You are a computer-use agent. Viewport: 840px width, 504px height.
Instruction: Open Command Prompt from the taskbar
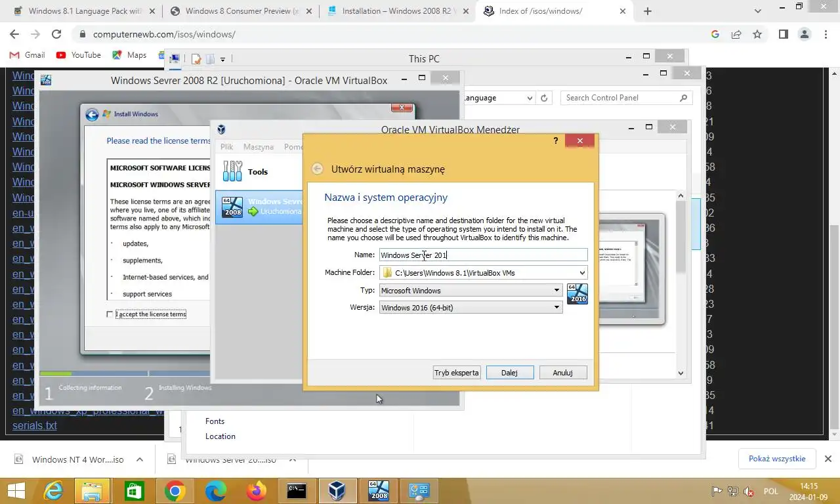pos(297,491)
